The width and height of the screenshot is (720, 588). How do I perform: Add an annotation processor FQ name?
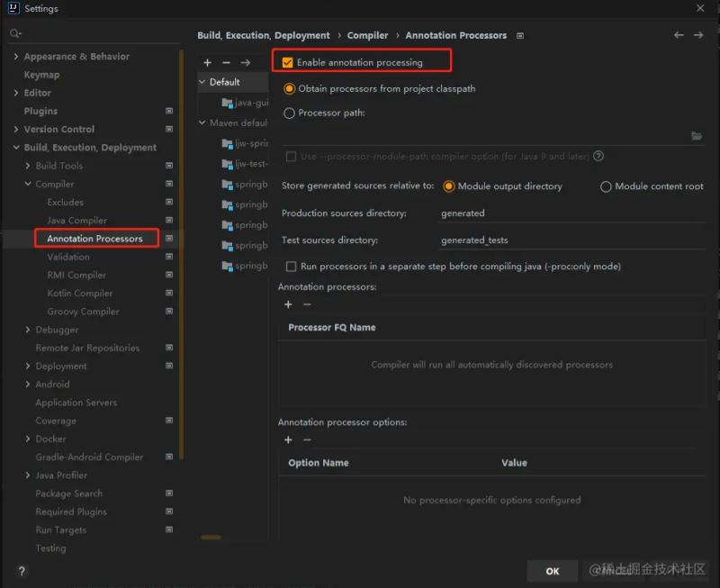pos(288,304)
